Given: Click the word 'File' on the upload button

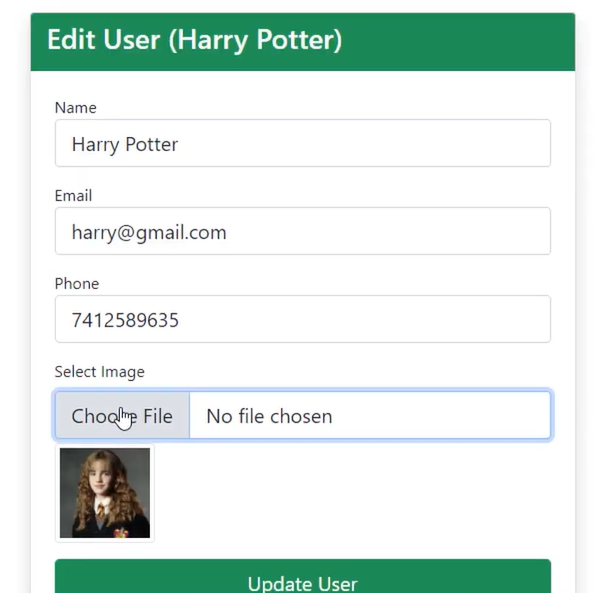Looking at the screenshot, I should [158, 416].
